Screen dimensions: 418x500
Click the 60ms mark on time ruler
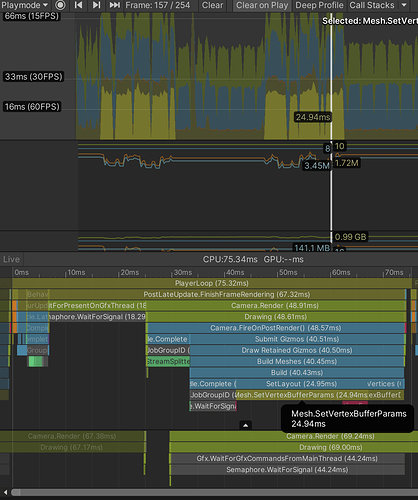tap(341, 272)
